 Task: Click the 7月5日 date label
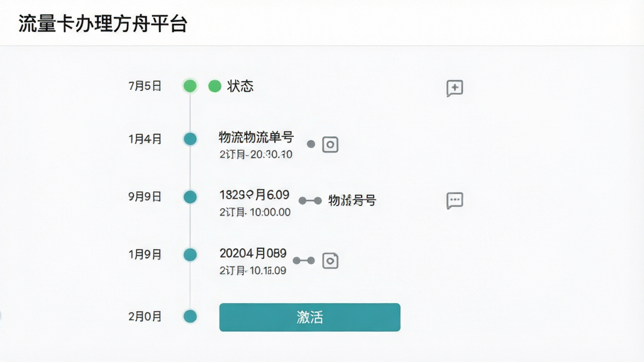pos(145,86)
